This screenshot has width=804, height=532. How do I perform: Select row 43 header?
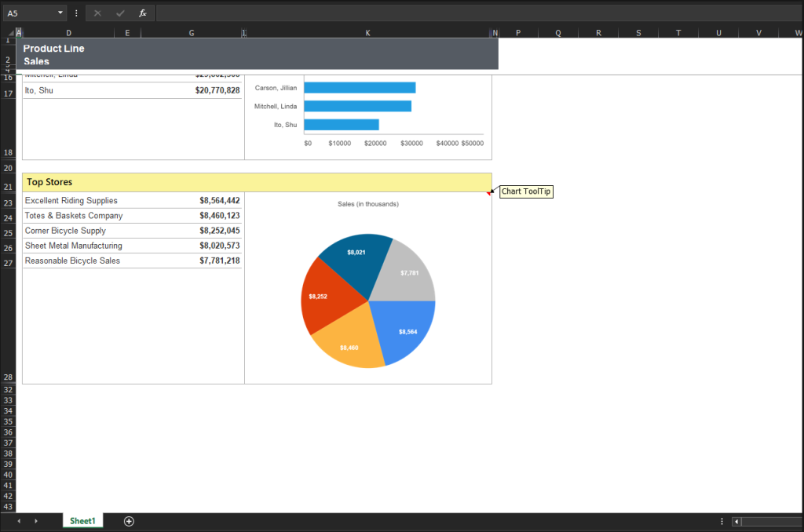pyautogui.click(x=8, y=506)
